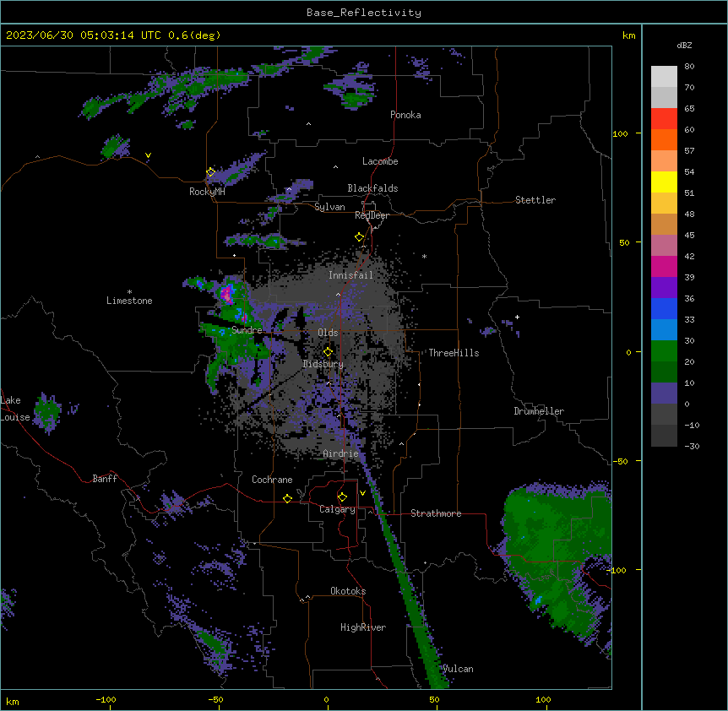The width and height of the screenshot is (728, 711).
Task: Click the asterisk marker above Limestone
Action: [129, 292]
